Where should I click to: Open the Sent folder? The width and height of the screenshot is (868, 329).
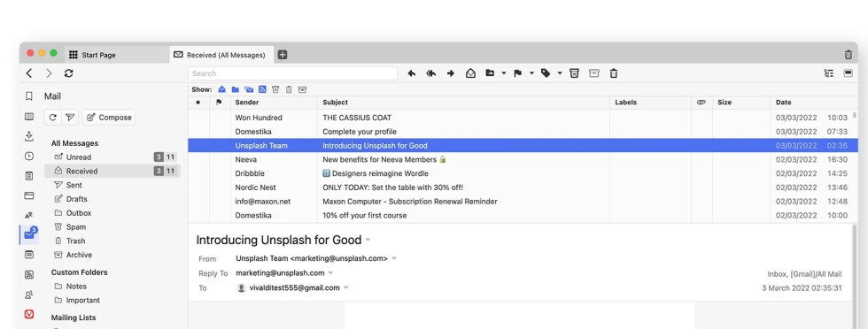click(x=112, y=185)
